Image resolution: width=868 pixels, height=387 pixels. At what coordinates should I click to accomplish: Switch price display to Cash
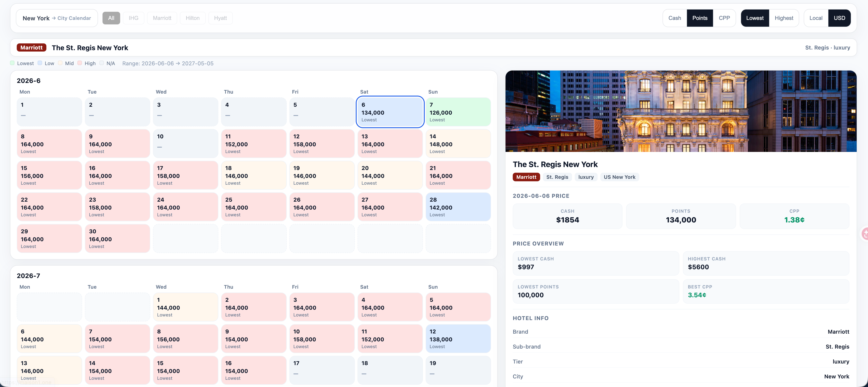click(675, 18)
